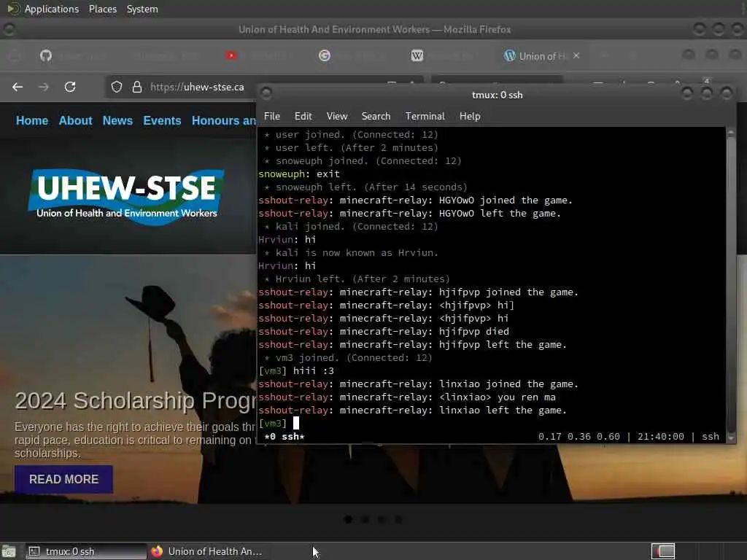Image resolution: width=747 pixels, height=560 pixels.
Task: Go back in Firefox
Action: 18,87
